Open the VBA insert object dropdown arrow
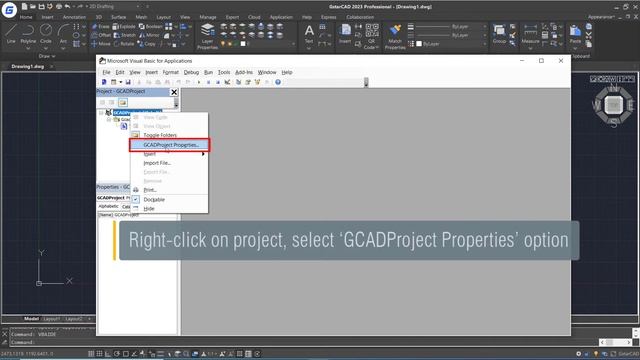The width and height of the screenshot is (640, 360). 120,82
